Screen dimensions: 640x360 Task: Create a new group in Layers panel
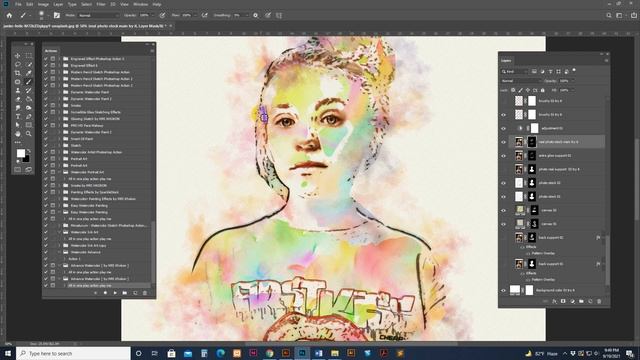[x=581, y=301]
